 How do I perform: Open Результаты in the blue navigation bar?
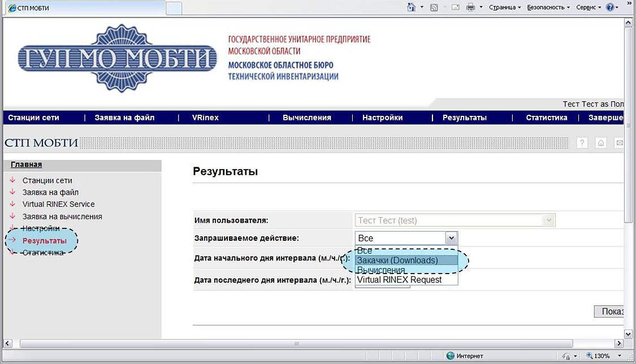tap(465, 118)
